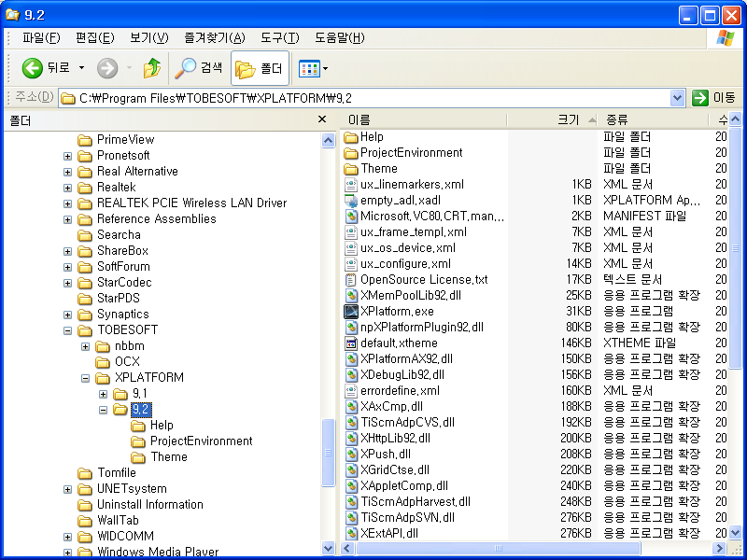Click the folder tree vertical scrollbar thumb

328,452
